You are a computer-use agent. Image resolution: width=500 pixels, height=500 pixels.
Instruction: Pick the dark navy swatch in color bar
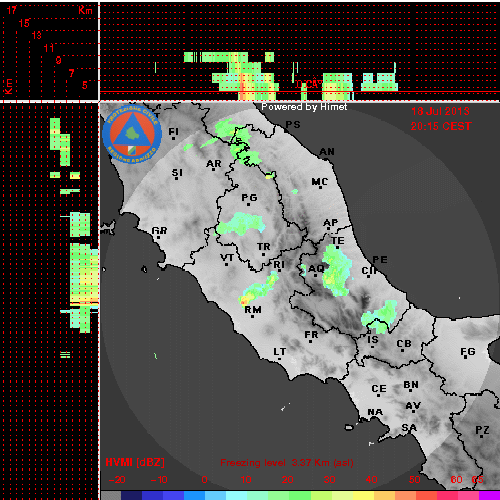tap(132, 495)
